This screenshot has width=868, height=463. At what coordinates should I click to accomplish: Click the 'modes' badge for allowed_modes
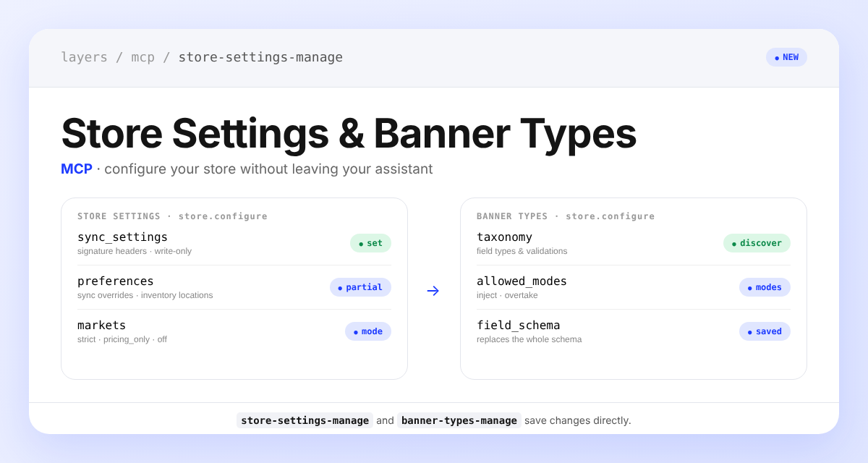(x=765, y=287)
